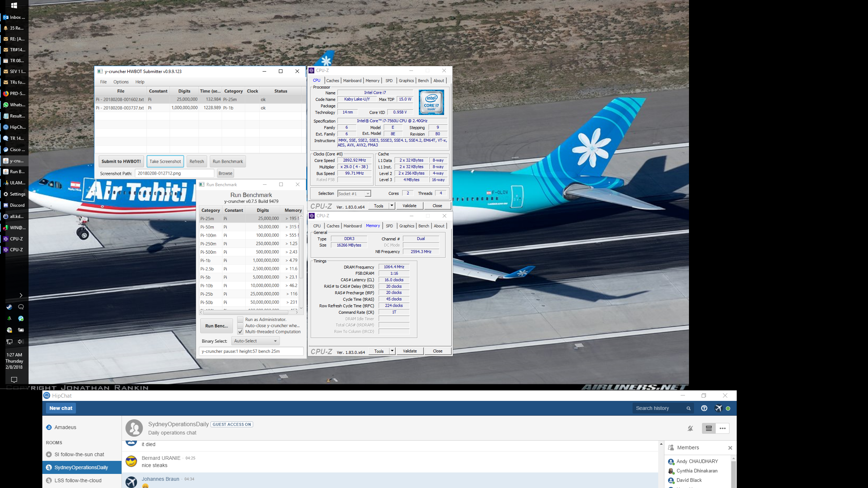Image resolution: width=868 pixels, height=488 pixels.
Task: Click Bernard URANIE's sunglasses emoji avatar
Action: (131, 461)
